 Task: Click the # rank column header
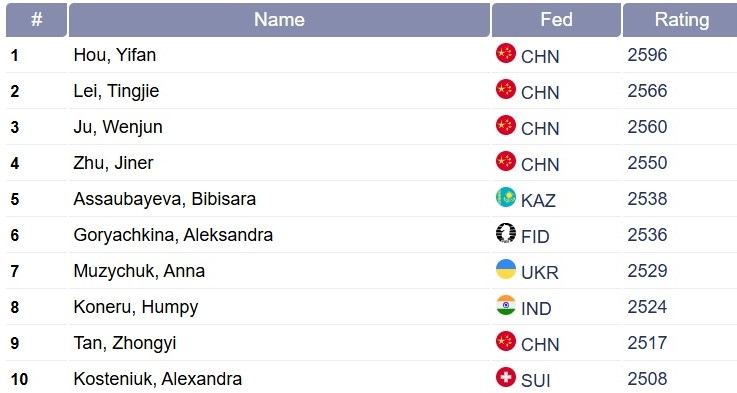point(36,20)
